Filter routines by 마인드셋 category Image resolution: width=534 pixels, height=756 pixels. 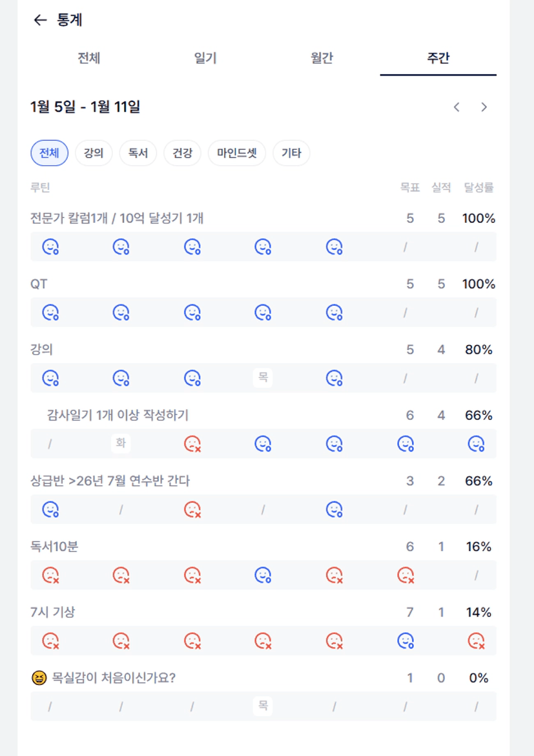[236, 154]
